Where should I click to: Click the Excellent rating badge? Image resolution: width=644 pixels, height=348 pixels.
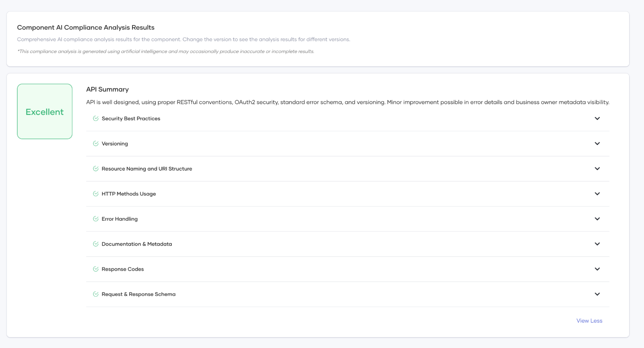45,112
